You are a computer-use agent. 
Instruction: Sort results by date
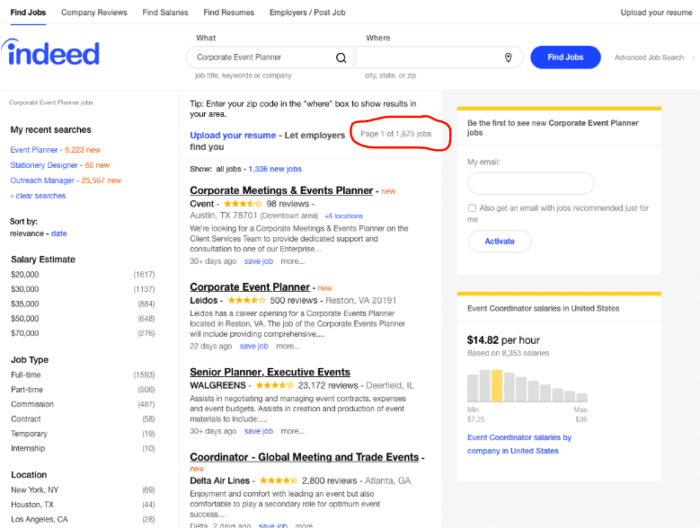coord(59,233)
